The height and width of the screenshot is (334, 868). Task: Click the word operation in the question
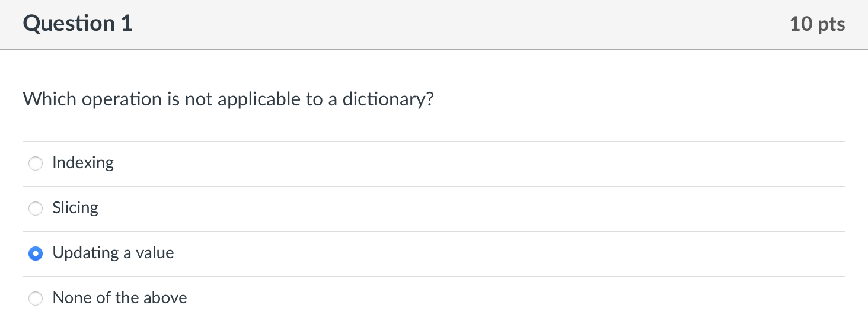pyautogui.click(x=122, y=99)
